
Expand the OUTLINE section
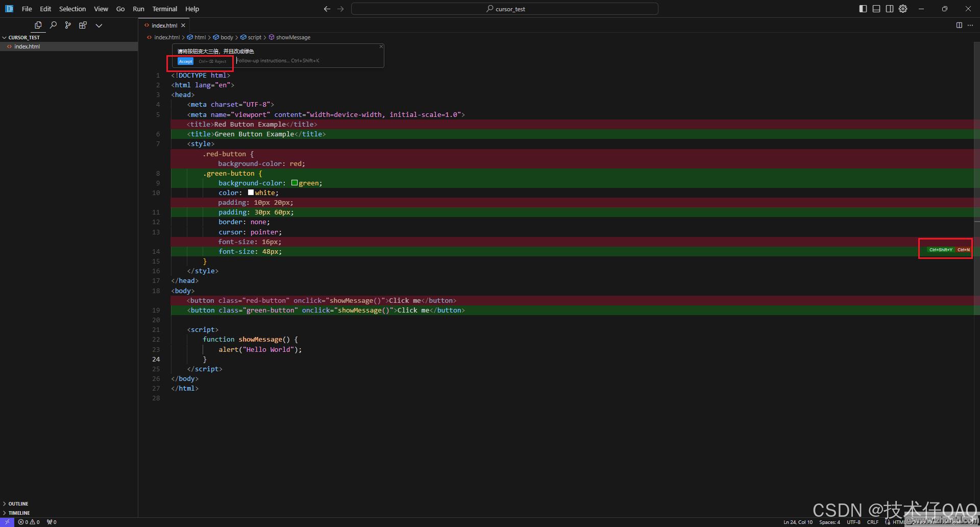[x=18, y=504]
